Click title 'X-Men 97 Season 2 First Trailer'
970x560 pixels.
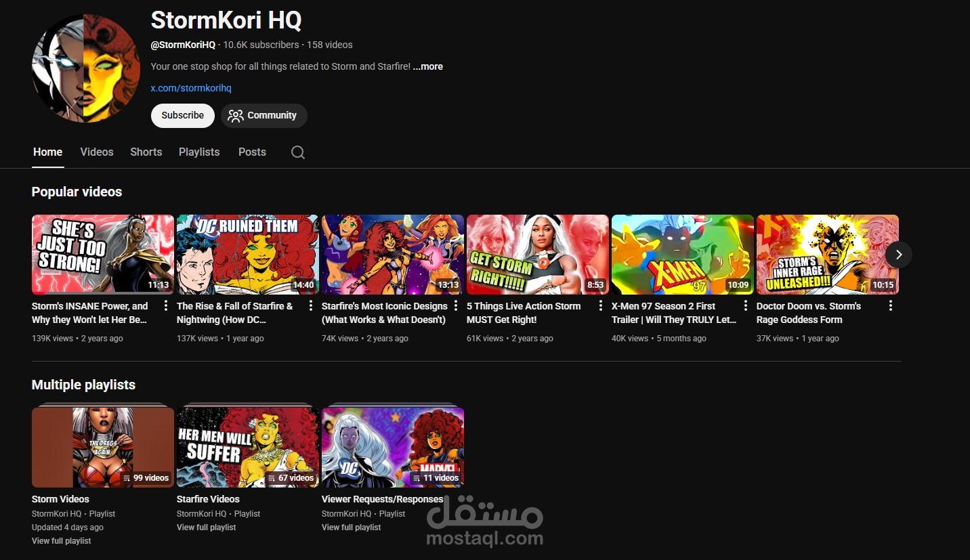point(674,313)
